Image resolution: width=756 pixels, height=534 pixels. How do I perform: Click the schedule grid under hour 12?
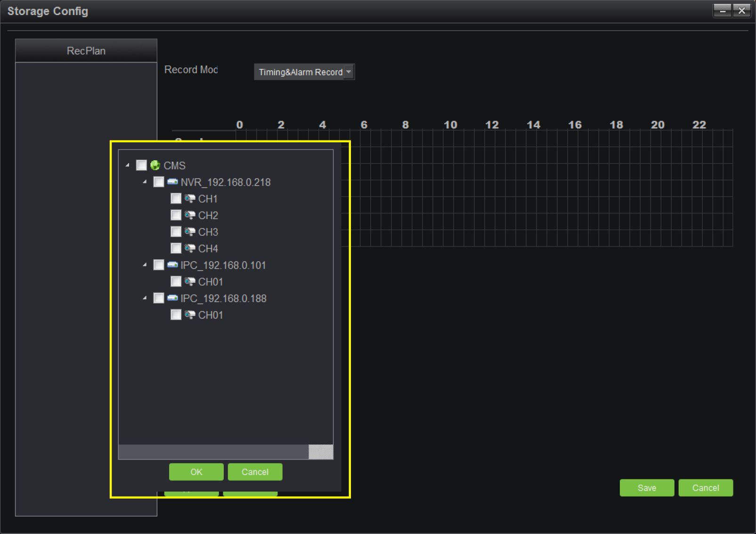492,189
